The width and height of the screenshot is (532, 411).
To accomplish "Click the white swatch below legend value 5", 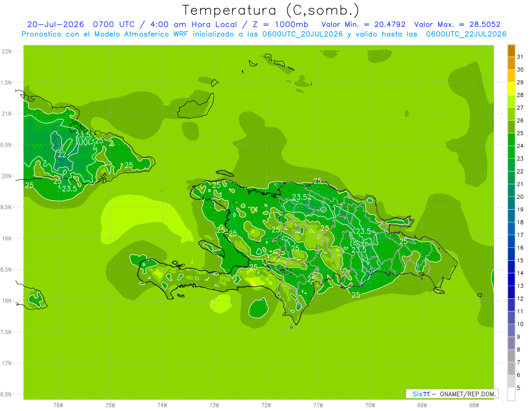I will tap(511, 394).
